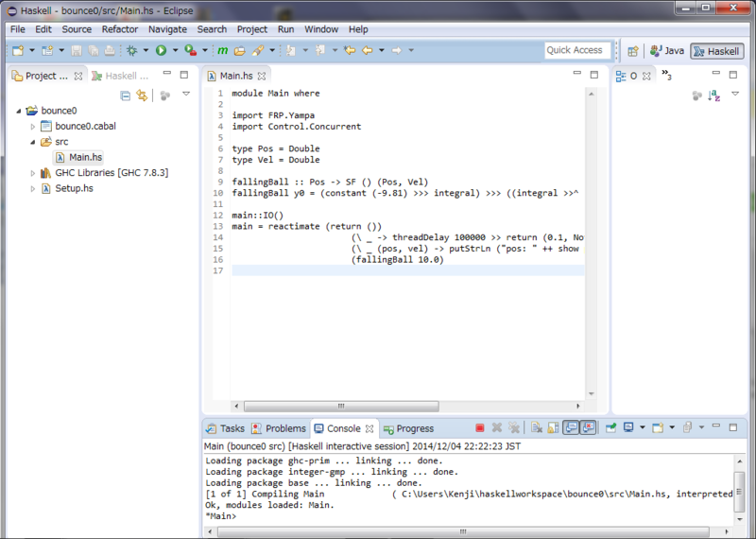
Task: Expand the Setup.hs tree node
Action: (33, 188)
